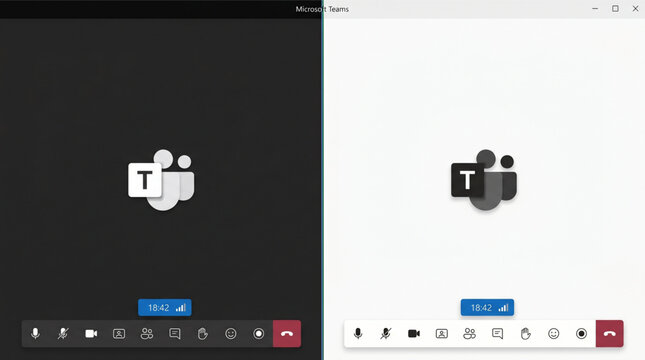
Task: Minimize the Microsoft Teams window
Action: [595, 9]
